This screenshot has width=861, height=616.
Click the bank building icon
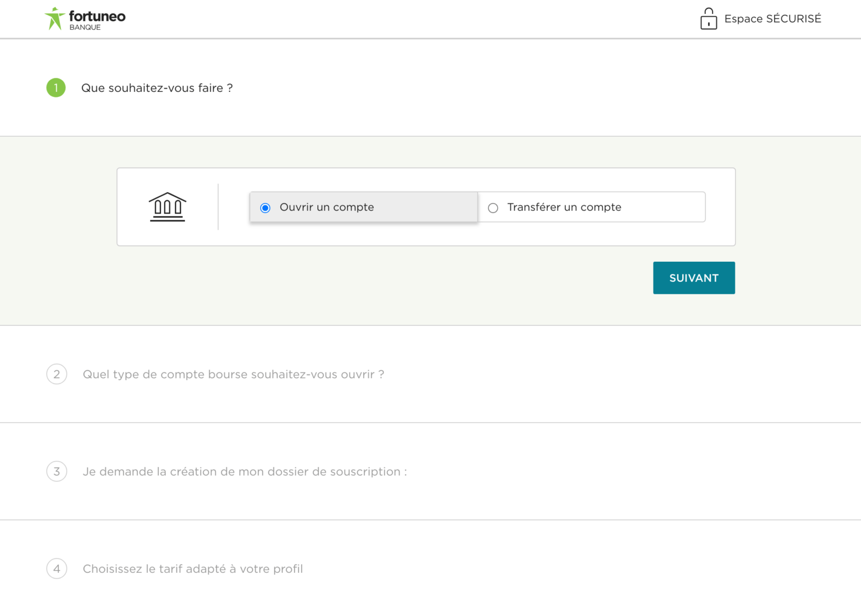click(167, 207)
